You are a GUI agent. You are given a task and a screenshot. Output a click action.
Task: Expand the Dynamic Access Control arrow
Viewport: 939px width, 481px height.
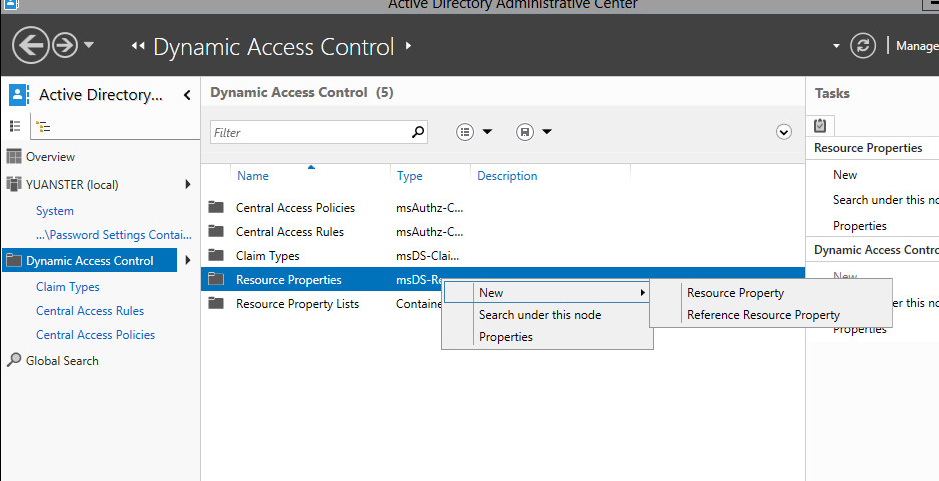point(188,260)
